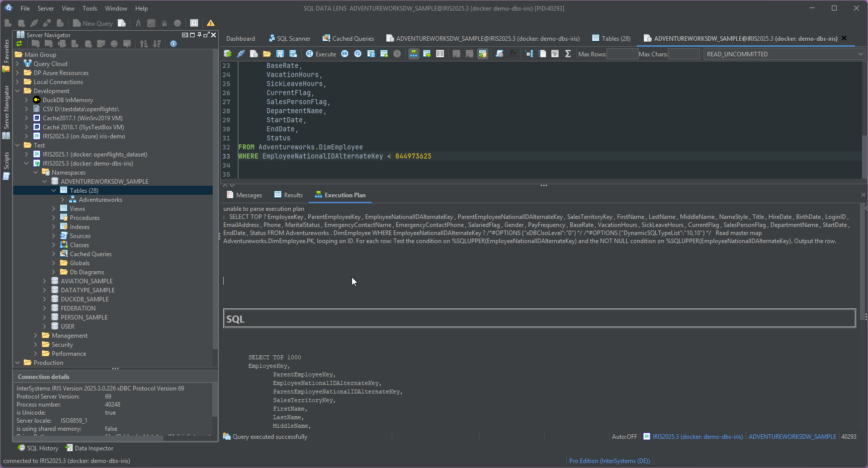The image size is (868, 468).
Task: Open the Window menu
Action: click(x=116, y=8)
